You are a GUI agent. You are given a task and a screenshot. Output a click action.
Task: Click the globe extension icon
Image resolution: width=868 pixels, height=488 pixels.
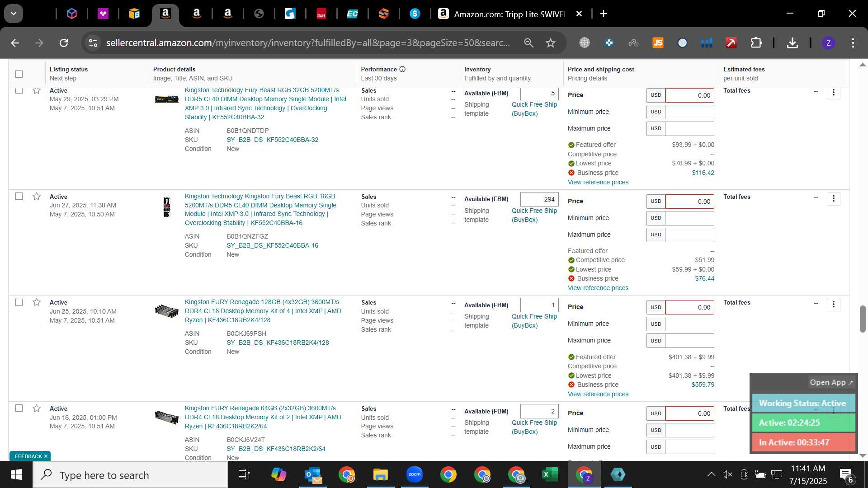(x=585, y=43)
